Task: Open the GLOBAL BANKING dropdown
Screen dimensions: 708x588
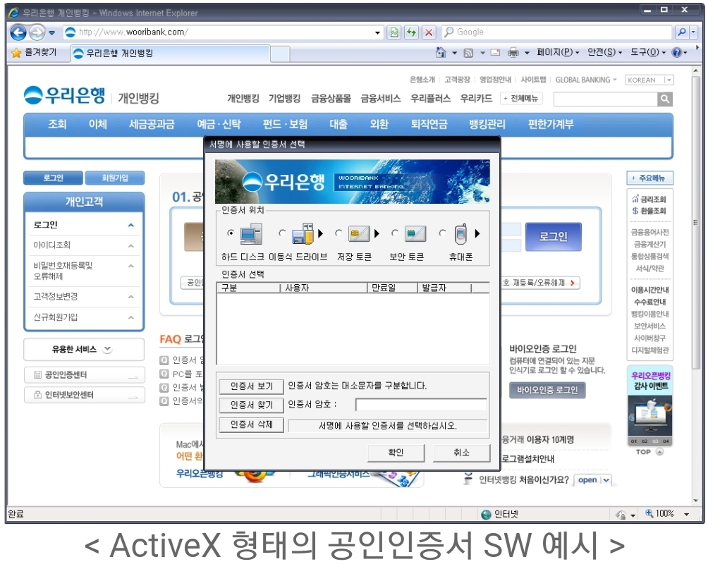Action: pyautogui.click(x=585, y=80)
